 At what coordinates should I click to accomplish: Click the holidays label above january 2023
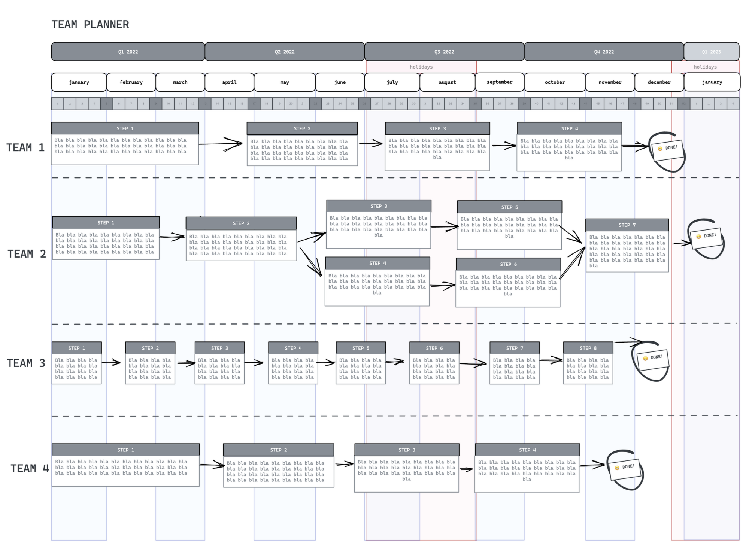click(x=705, y=67)
